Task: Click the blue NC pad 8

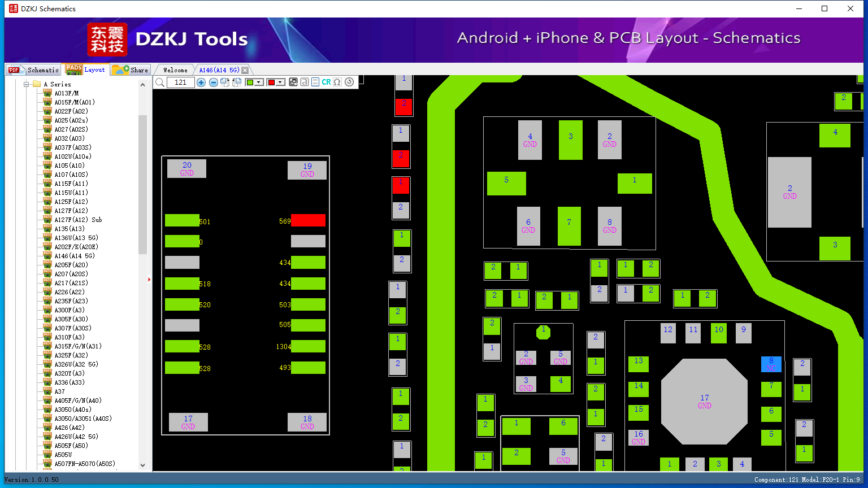Action: click(x=771, y=364)
